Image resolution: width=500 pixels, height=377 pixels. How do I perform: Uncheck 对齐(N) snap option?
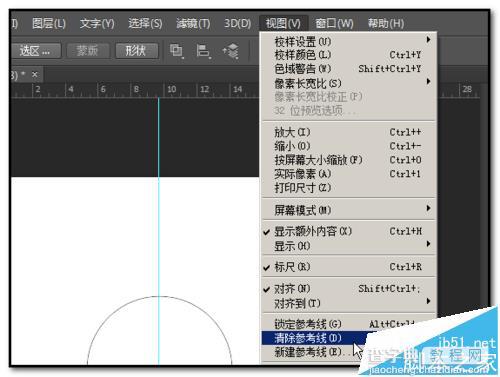pos(349,289)
